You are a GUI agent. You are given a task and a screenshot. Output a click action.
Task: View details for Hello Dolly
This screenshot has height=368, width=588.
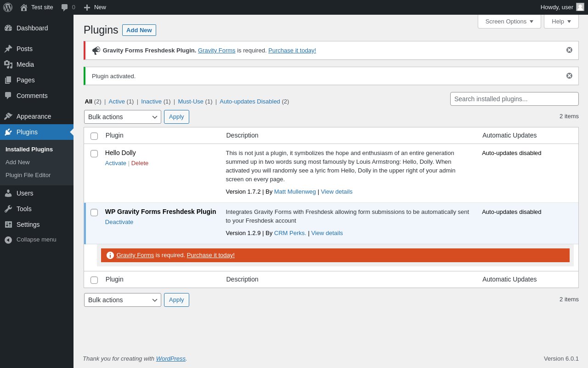(337, 192)
